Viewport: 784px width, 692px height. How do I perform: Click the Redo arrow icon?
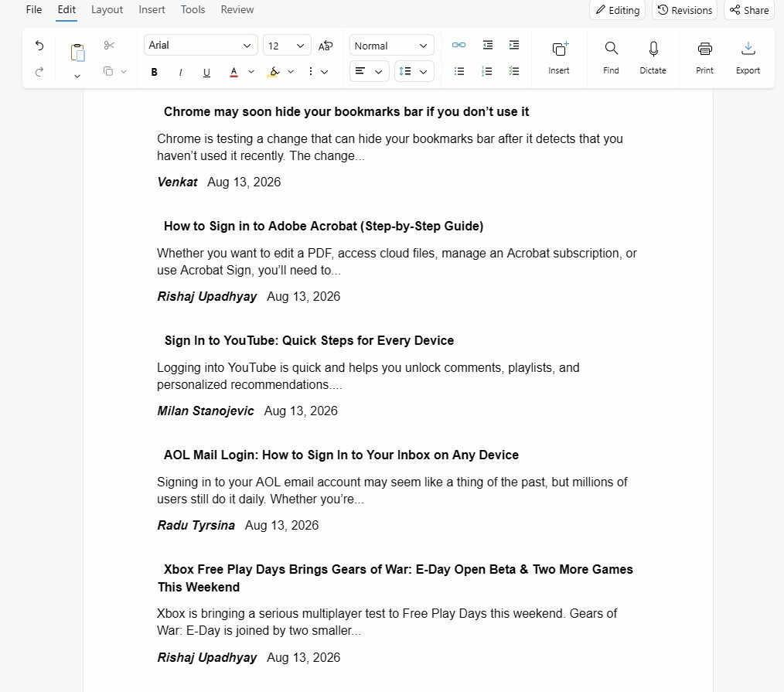pyautogui.click(x=39, y=72)
